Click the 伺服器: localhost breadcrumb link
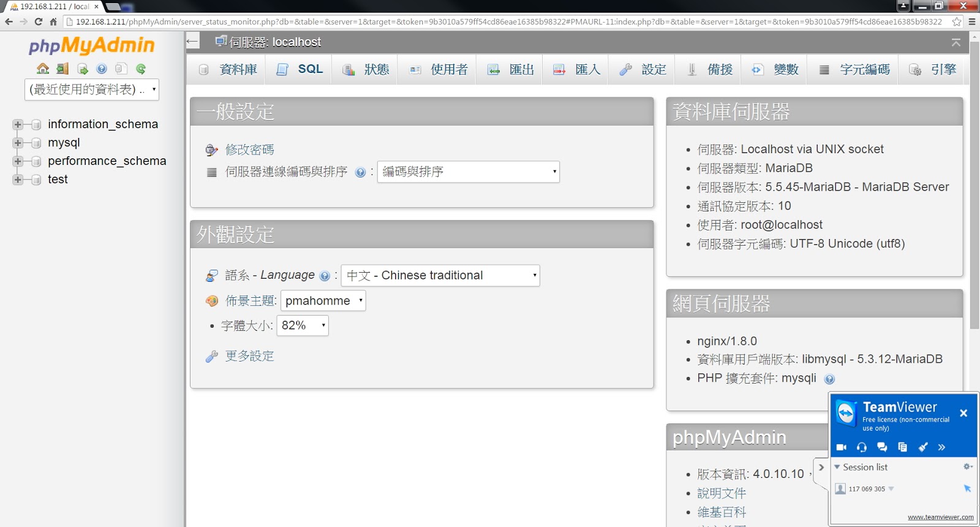The height and width of the screenshot is (527, 980). pos(275,42)
